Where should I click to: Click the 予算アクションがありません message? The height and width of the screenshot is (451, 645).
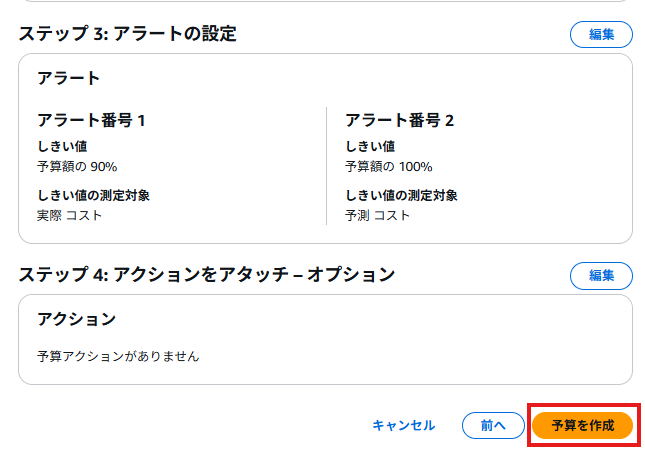click(118, 356)
